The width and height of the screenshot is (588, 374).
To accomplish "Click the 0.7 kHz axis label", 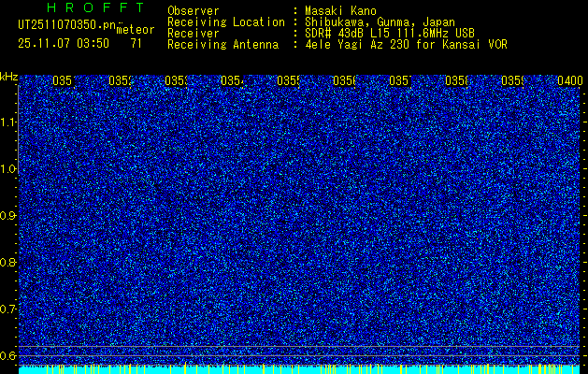I will tap(8, 309).
